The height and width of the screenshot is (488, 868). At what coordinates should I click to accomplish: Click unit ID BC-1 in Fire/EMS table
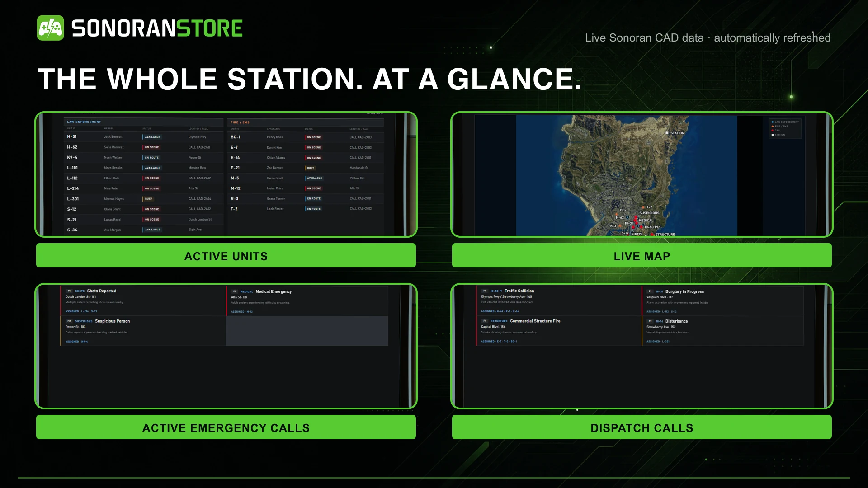(x=236, y=137)
